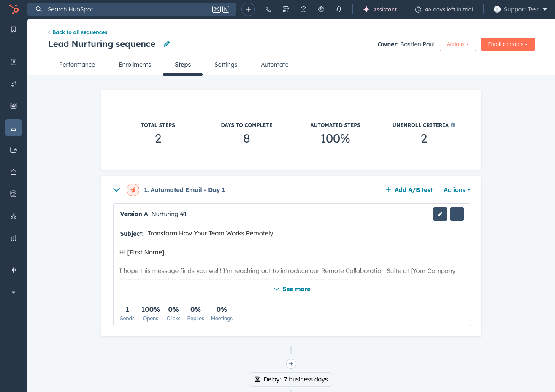Screen dimensions: 555x392
Task: Switch to the Enrollments tab
Action: [x=135, y=65]
